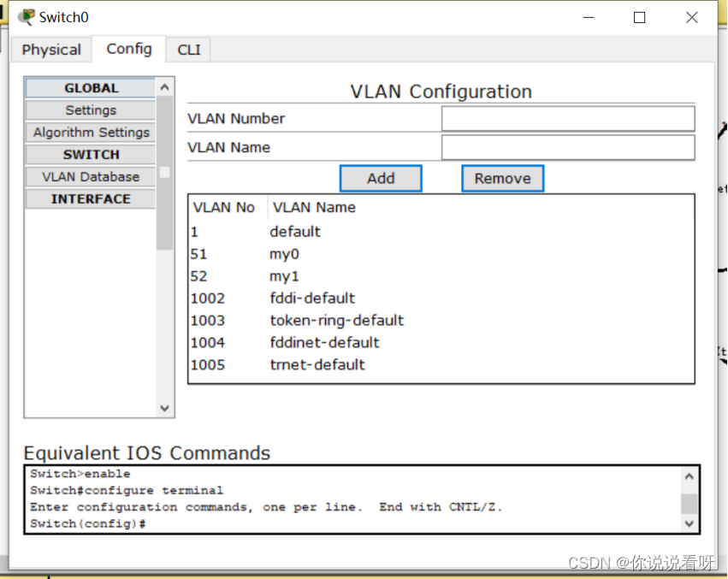Minimize the Switch0 window

pyautogui.click(x=589, y=18)
